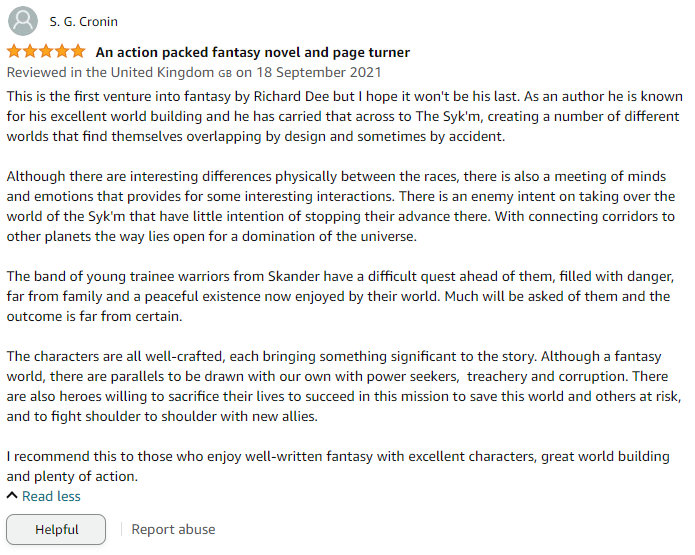Screen dimensions: 695x555
Task: Open the review title 'An action packed fantasy novel'
Action: click(x=253, y=52)
